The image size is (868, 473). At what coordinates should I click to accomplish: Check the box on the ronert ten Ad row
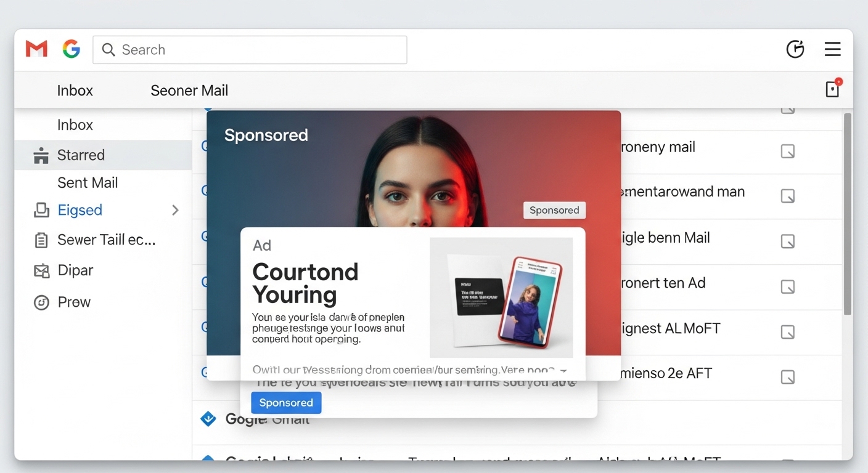point(788,287)
